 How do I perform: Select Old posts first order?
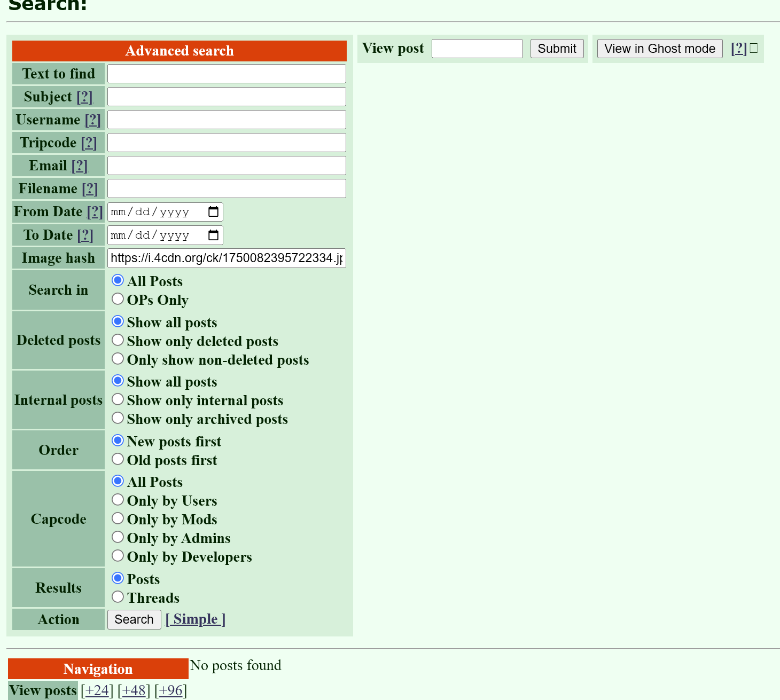tap(118, 459)
